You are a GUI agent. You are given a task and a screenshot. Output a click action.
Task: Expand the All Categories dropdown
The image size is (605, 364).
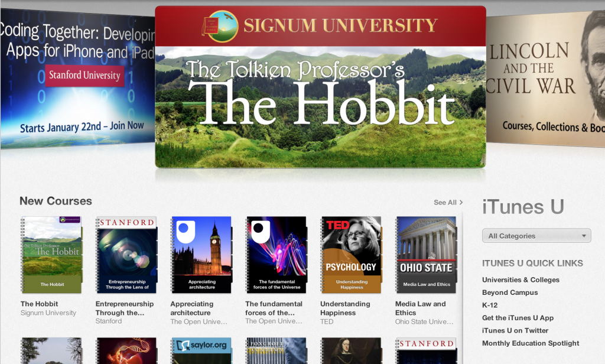[x=536, y=236]
